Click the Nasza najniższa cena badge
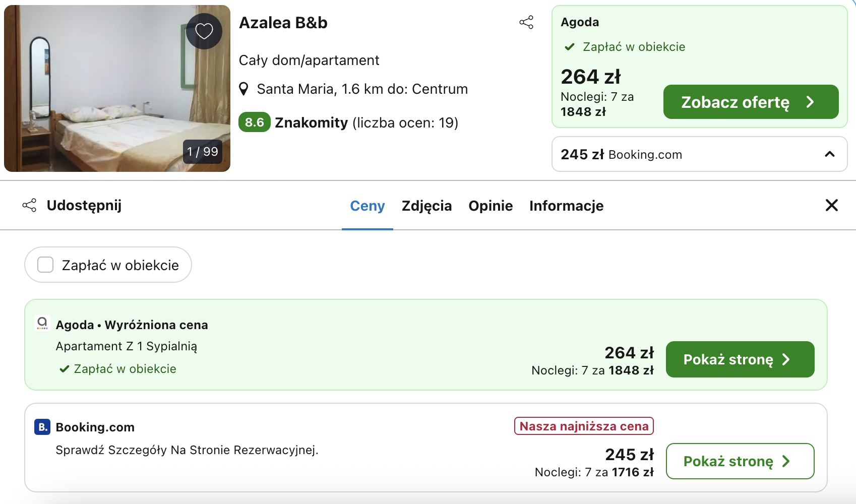The height and width of the screenshot is (504, 856). point(583,426)
